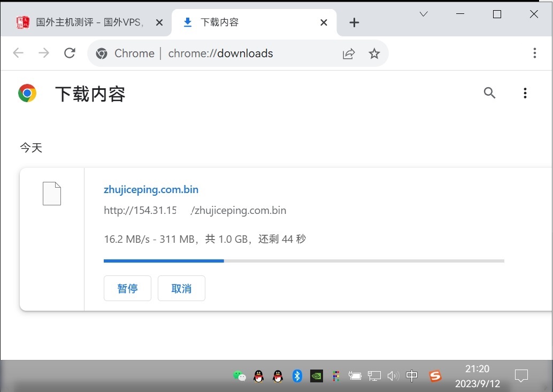553x392 pixels.
Task: Open the downloads page more actions menu
Action: pos(525,94)
